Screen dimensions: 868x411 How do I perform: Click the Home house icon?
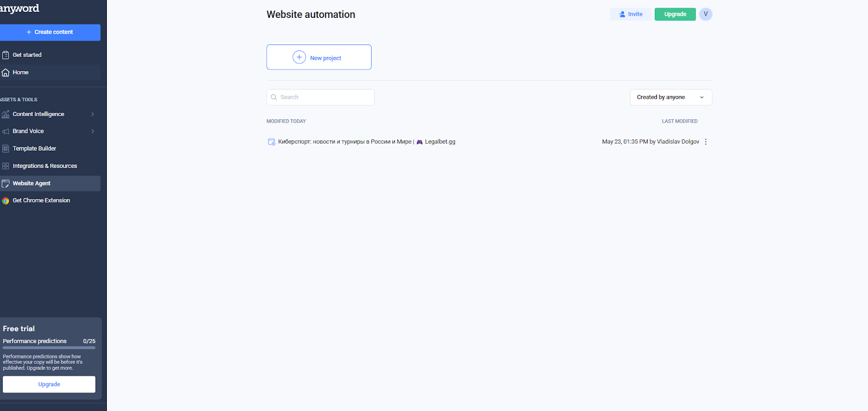point(5,73)
